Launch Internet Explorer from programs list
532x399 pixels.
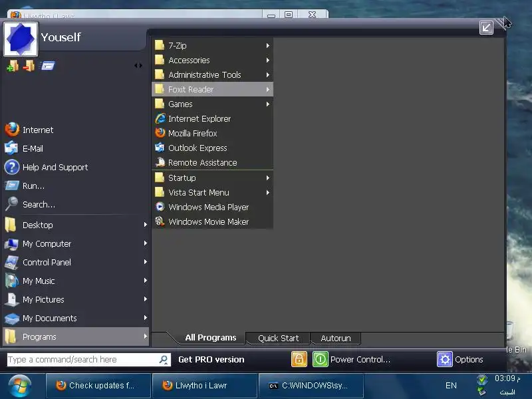coord(212,119)
